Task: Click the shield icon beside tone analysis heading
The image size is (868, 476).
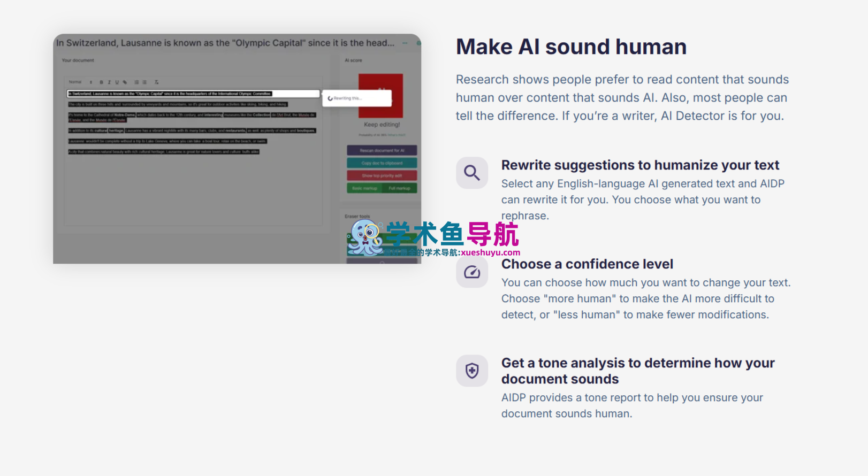Action: (472, 371)
